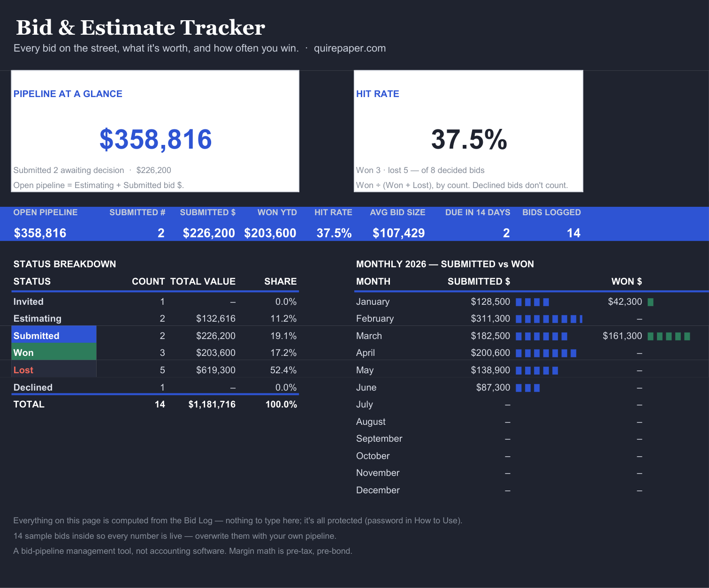Click the SUBMITTED $ value $226,200 in the KPI bar
The height and width of the screenshot is (588, 709).
tap(209, 233)
